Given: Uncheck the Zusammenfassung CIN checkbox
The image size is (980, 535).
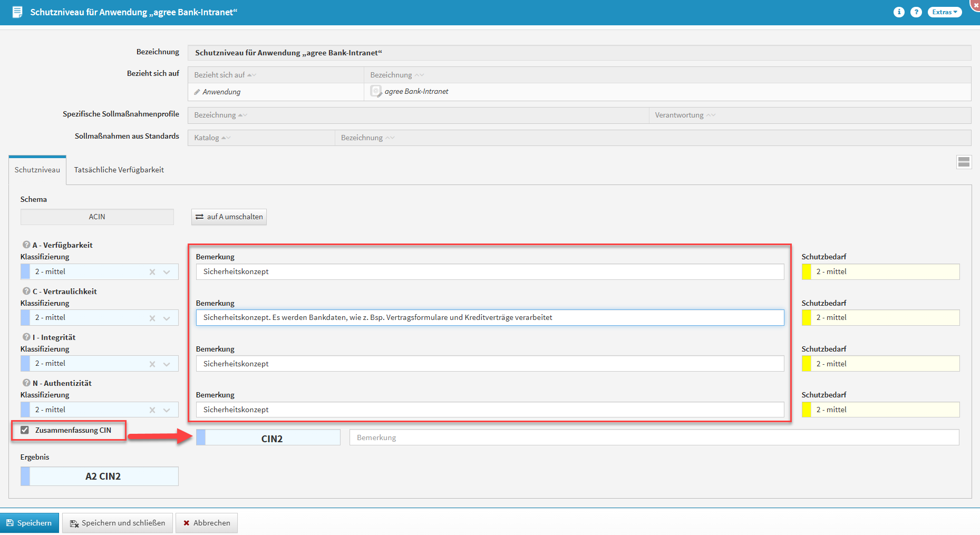Looking at the screenshot, I should 25,430.
